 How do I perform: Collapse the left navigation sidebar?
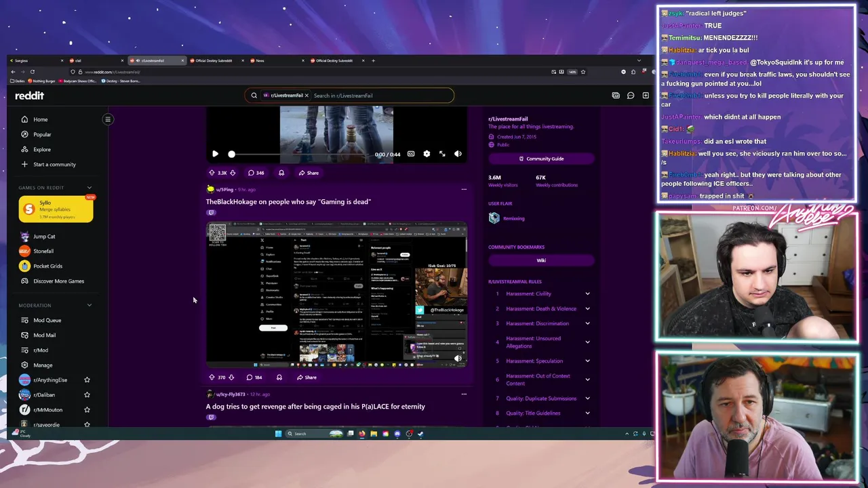pos(108,119)
